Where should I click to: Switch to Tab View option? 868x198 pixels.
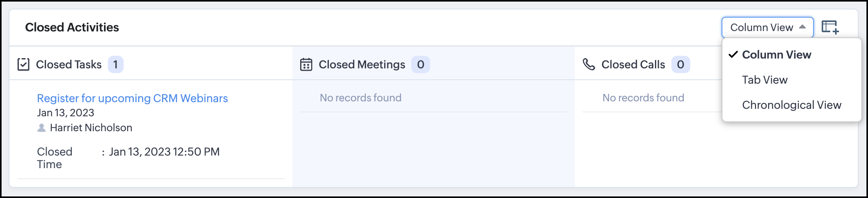pyautogui.click(x=765, y=80)
